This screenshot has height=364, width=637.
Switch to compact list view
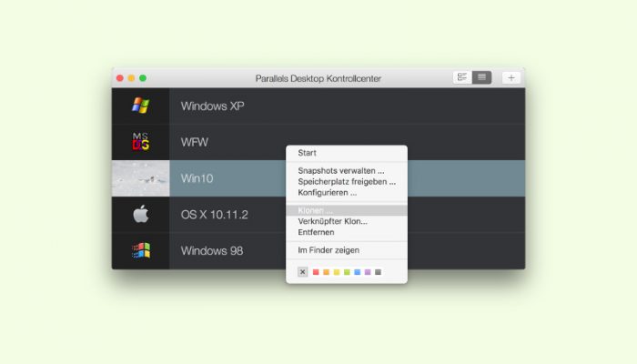click(x=481, y=77)
